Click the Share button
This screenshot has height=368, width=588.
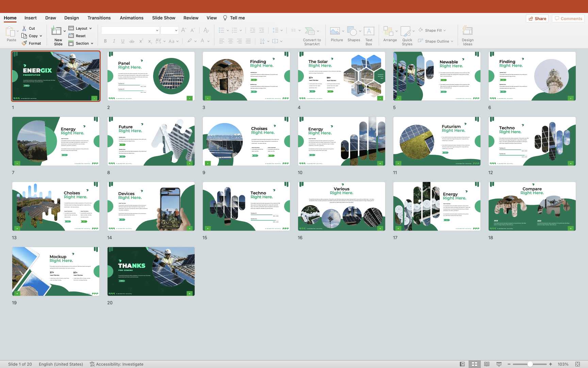coord(537,18)
